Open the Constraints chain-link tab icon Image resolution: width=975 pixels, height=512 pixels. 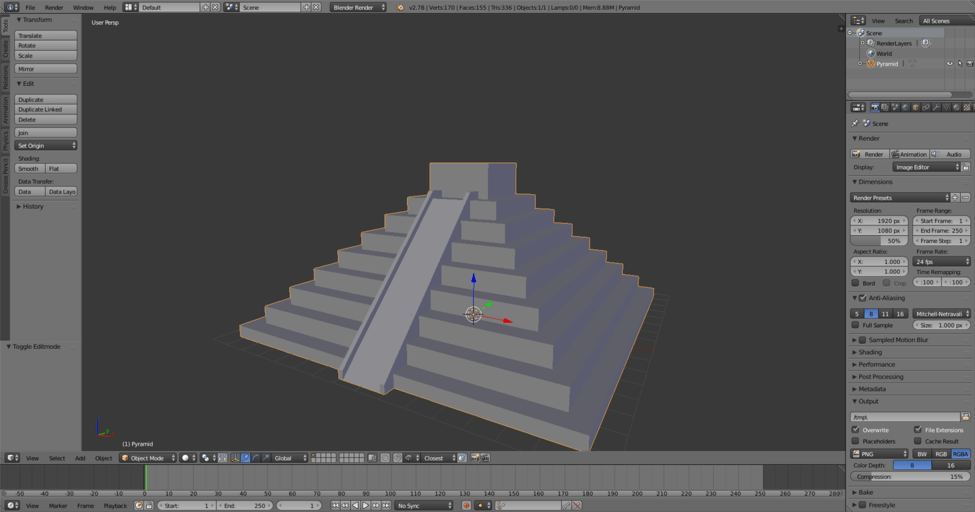click(x=926, y=108)
